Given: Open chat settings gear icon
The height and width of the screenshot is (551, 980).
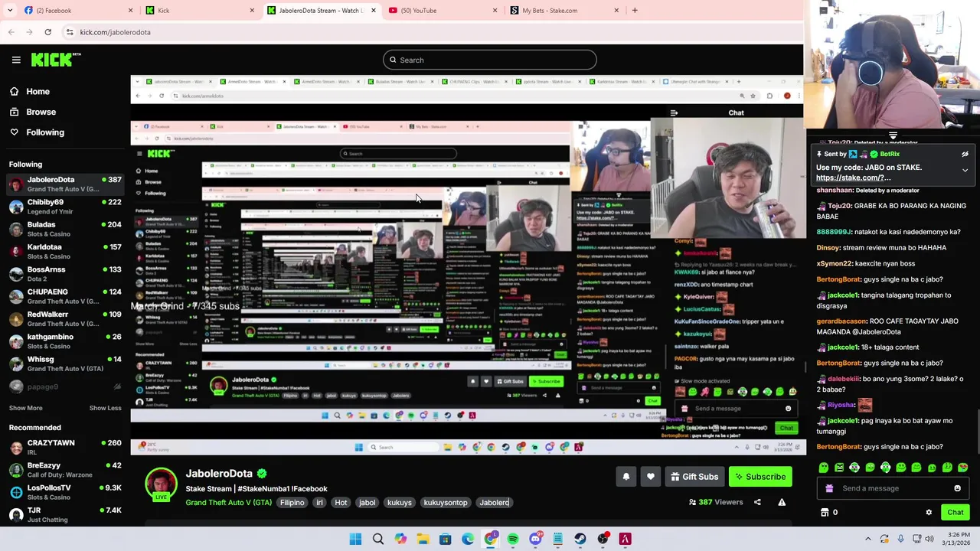Looking at the screenshot, I should pyautogui.click(x=929, y=513).
